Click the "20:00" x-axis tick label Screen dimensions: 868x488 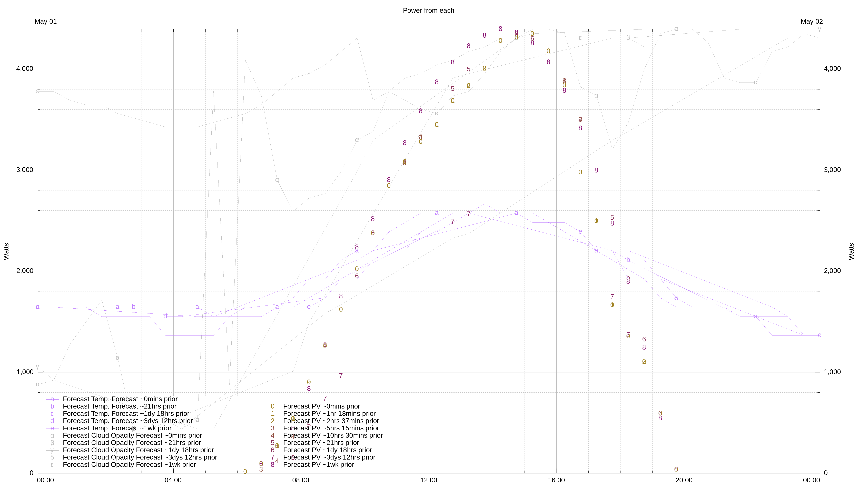click(x=684, y=480)
